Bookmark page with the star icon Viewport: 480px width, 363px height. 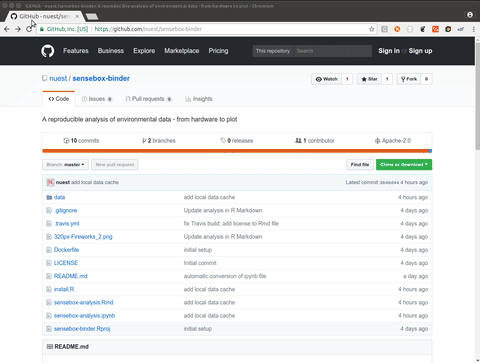click(372, 29)
